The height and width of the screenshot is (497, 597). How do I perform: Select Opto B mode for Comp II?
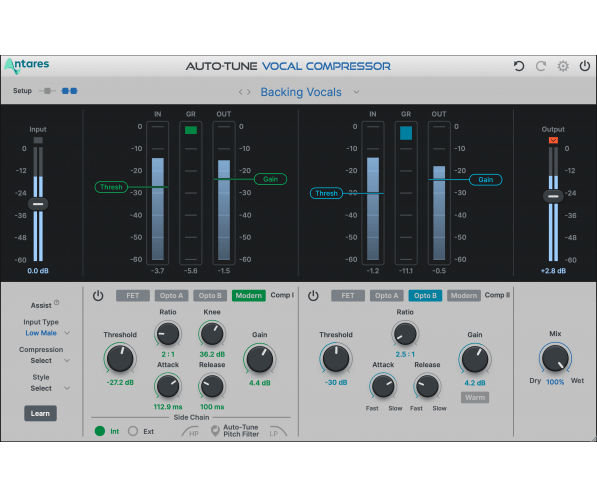[425, 296]
